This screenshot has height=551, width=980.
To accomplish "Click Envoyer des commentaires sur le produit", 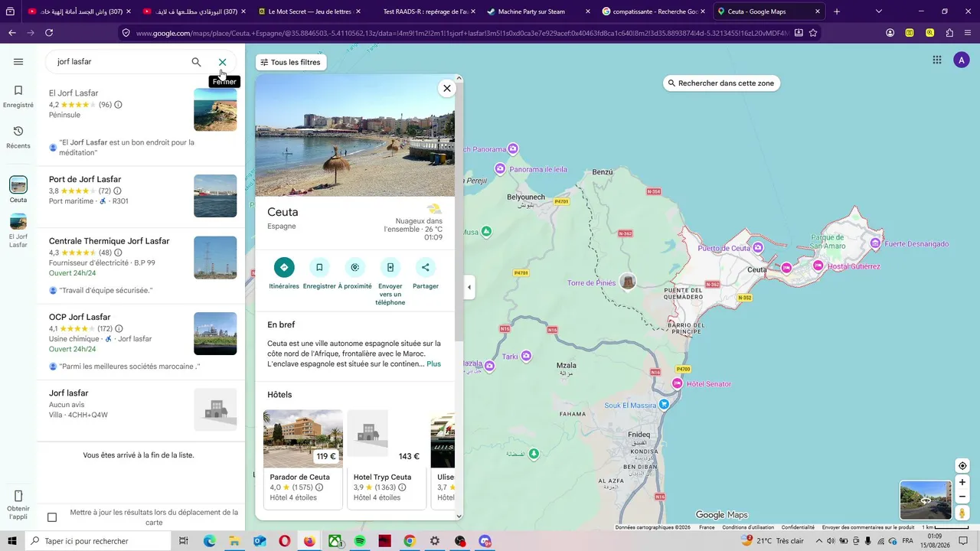I will click(868, 527).
